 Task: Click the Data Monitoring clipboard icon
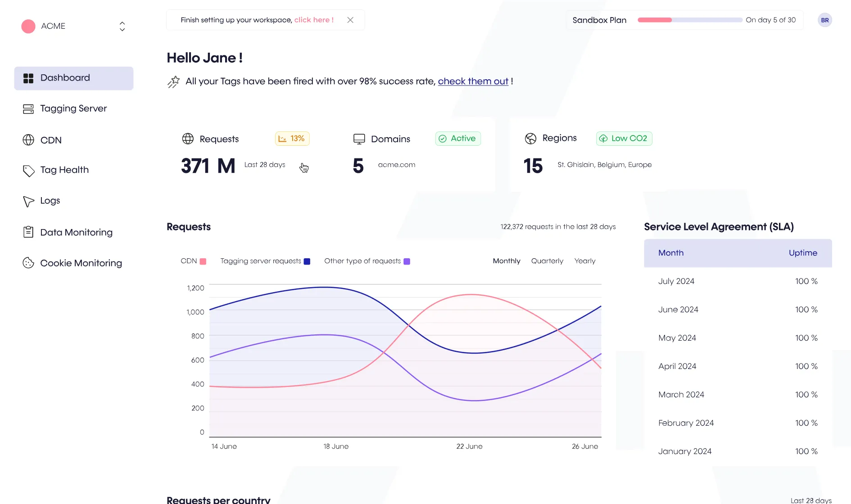(x=28, y=232)
